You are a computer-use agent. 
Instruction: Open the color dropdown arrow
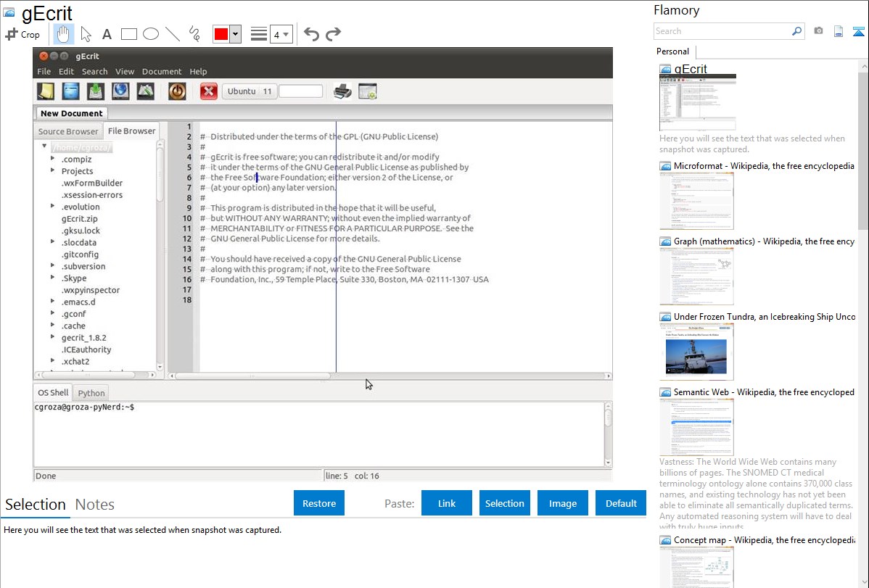coord(235,34)
